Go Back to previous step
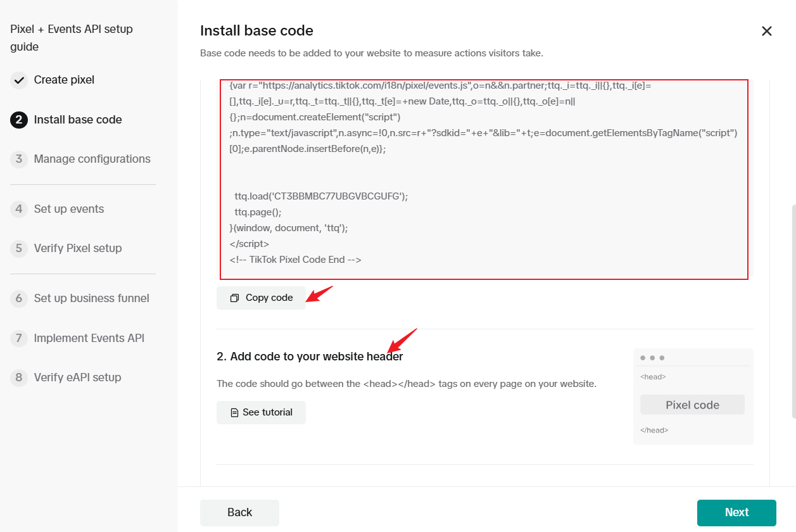 click(239, 512)
